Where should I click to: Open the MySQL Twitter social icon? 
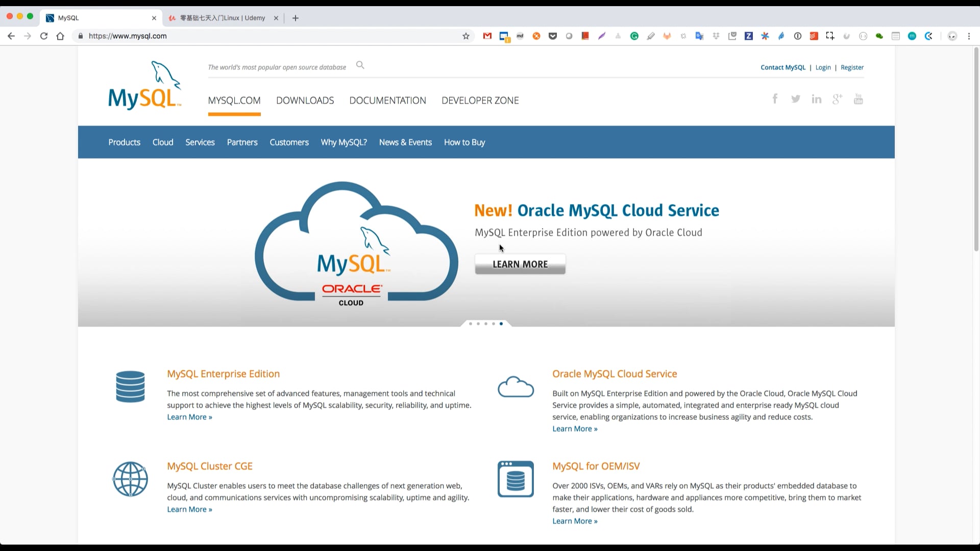point(796,98)
